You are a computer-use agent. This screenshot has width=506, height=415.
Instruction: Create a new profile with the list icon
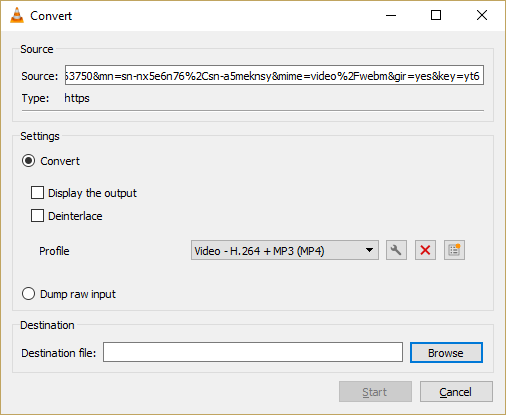point(454,250)
